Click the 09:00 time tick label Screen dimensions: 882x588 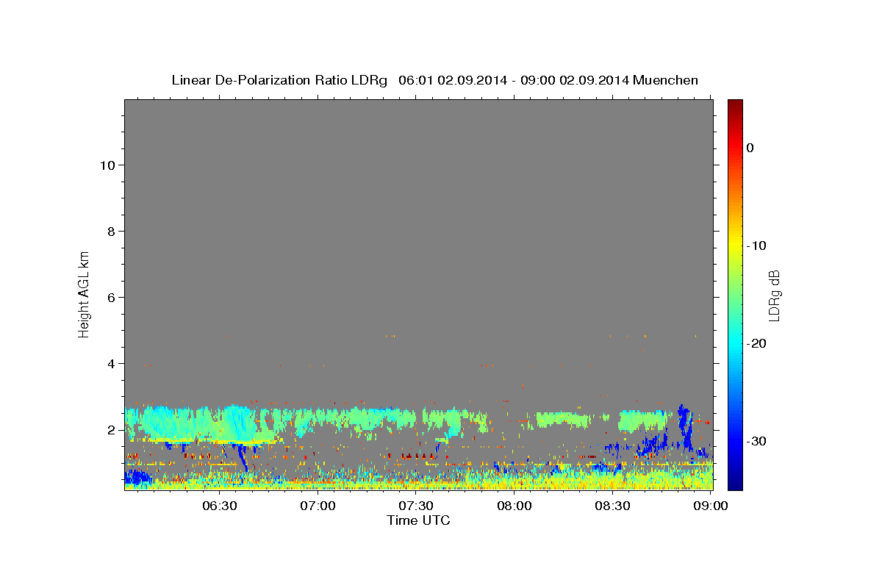(x=711, y=506)
